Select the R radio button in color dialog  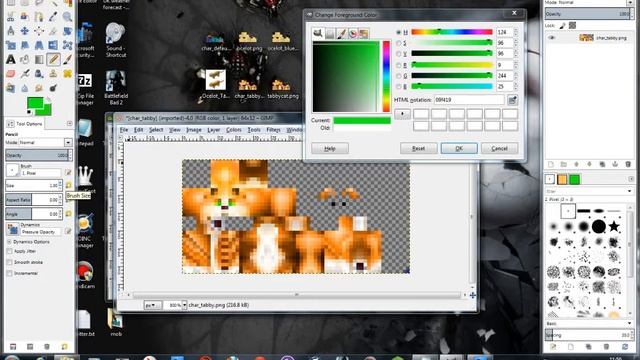(x=398, y=65)
